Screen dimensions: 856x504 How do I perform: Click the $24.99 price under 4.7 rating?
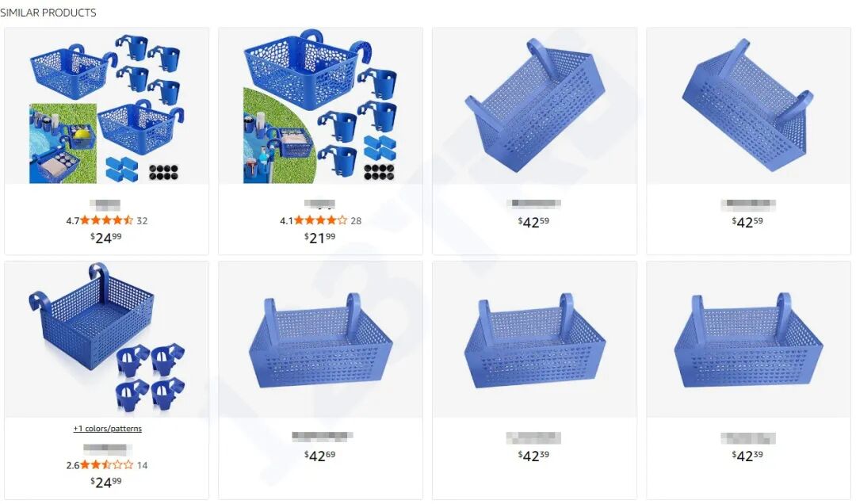106,238
